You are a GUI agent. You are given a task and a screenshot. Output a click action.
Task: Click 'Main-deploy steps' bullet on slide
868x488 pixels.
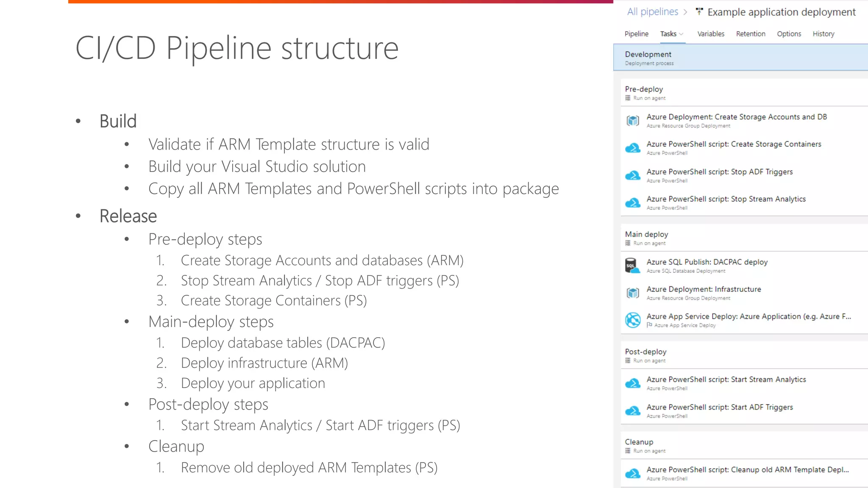[x=211, y=322]
